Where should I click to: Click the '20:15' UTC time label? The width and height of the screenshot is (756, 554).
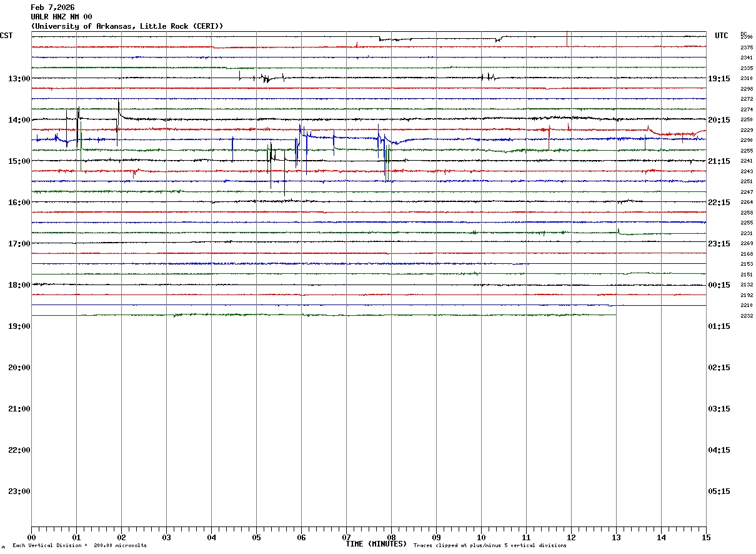719,120
